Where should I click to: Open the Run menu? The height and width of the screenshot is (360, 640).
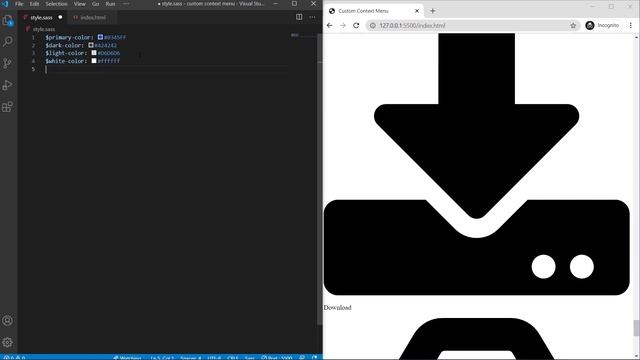click(110, 4)
